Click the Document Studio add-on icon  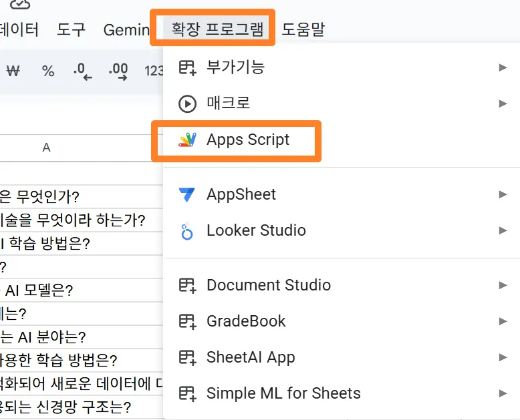click(x=187, y=286)
